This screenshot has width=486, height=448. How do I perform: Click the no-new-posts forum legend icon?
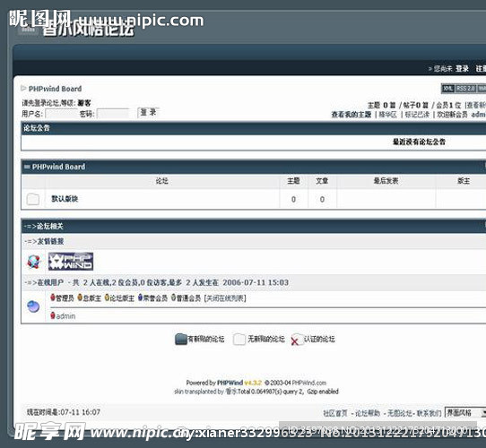click(x=239, y=340)
